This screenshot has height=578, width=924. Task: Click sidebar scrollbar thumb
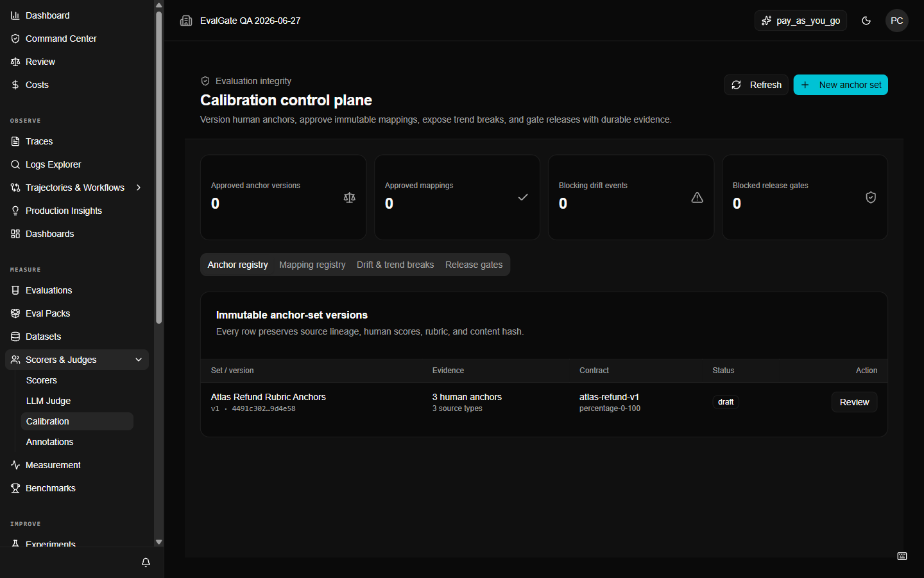[158, 167]
